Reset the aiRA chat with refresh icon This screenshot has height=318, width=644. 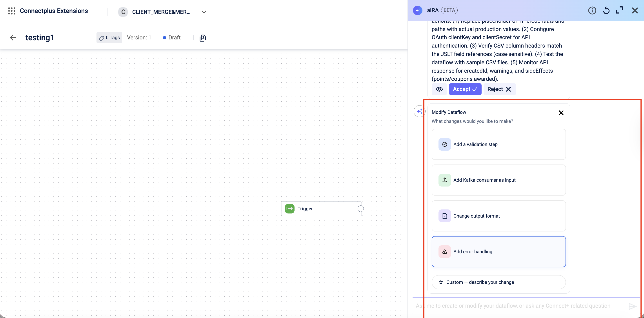(x=606, y=11)
